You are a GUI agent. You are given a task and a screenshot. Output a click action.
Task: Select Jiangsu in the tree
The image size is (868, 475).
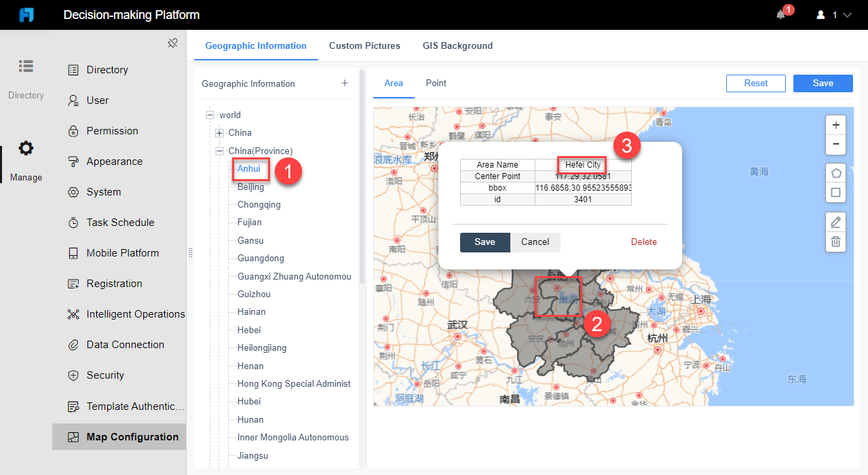(x=252, y=455)
